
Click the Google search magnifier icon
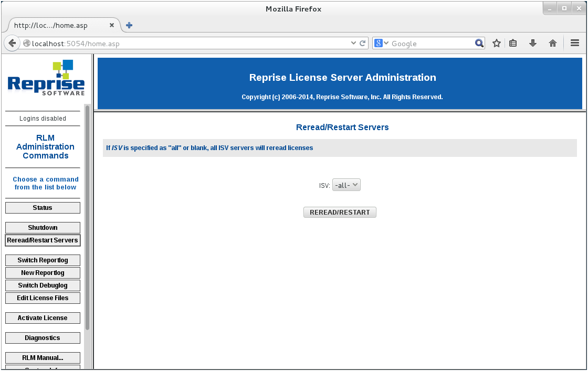(479, 43)
